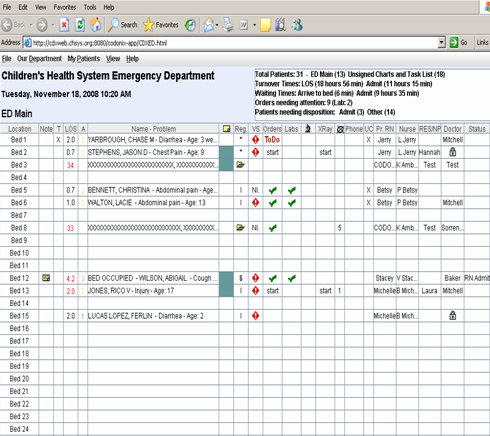Open the Search magnifier tool
Viewport: 490px width, 436px height.
click(x=123, y=25)
